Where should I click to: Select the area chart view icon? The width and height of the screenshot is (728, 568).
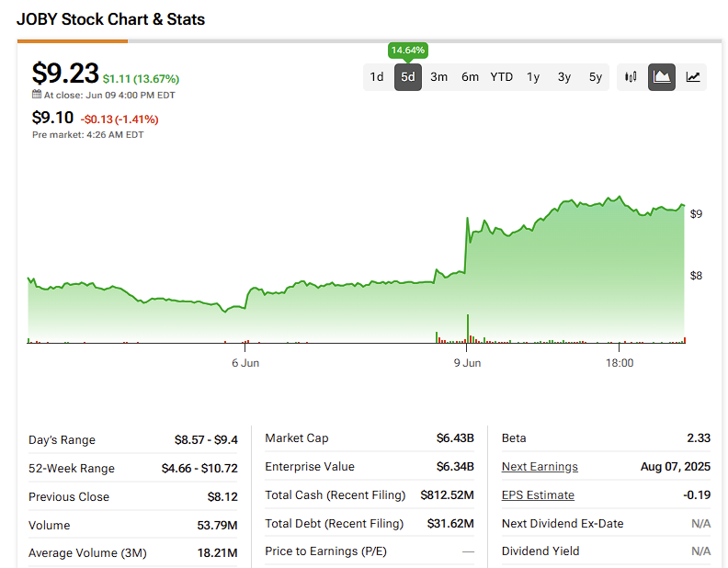662,77
